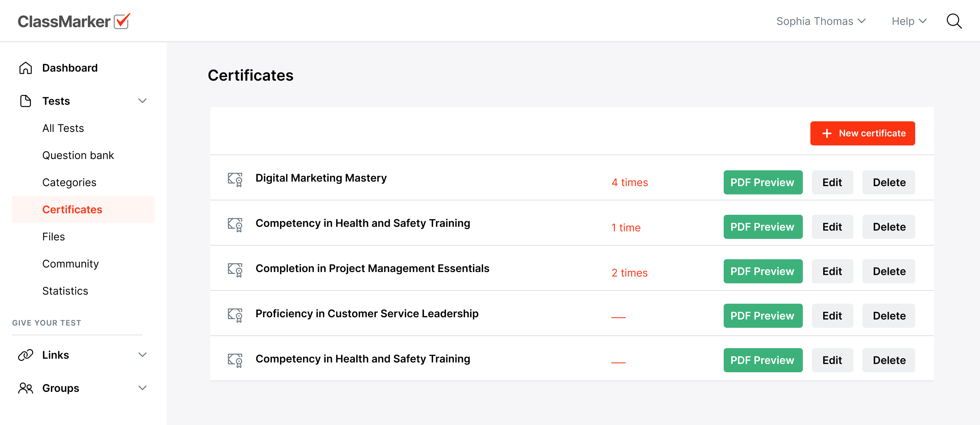Click certificate icon beside Digital Marketing Mastery
Viewport: 980px width, 425px height.
[235, 179]
